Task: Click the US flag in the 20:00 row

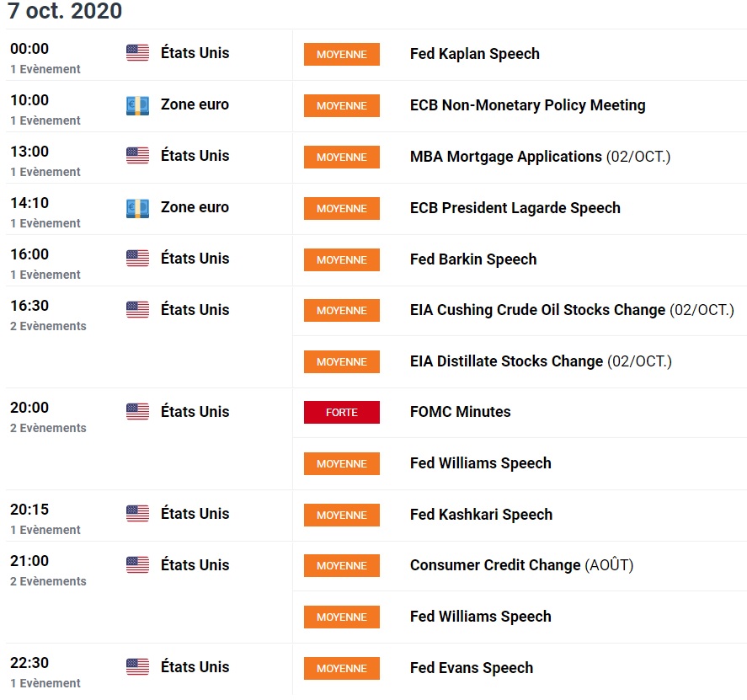Action: click(137, 412)
